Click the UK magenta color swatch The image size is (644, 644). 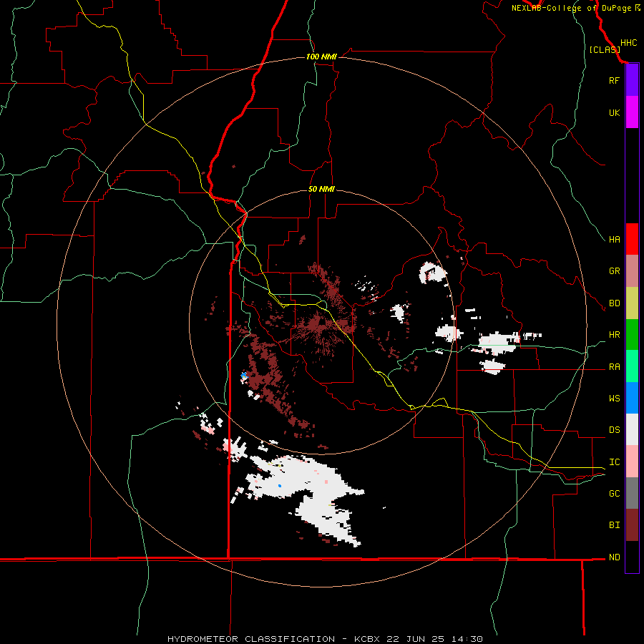tap(632, 112)
